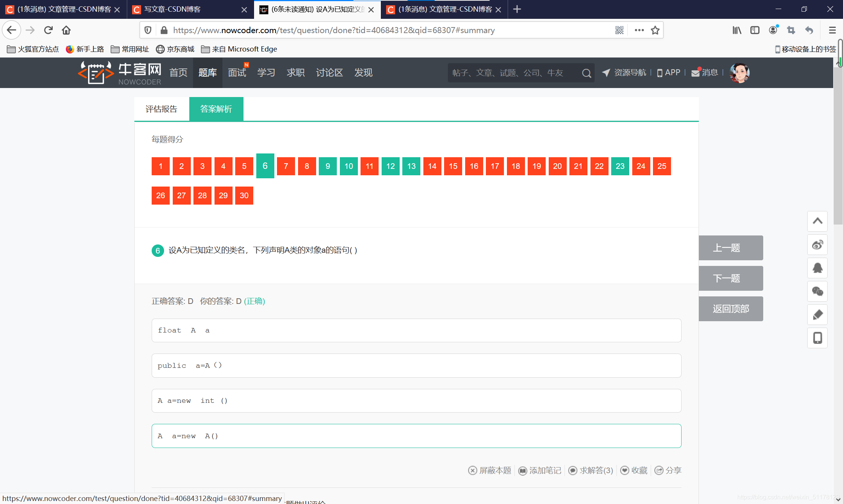Open the 常用网址 bookmark folder

130,49
